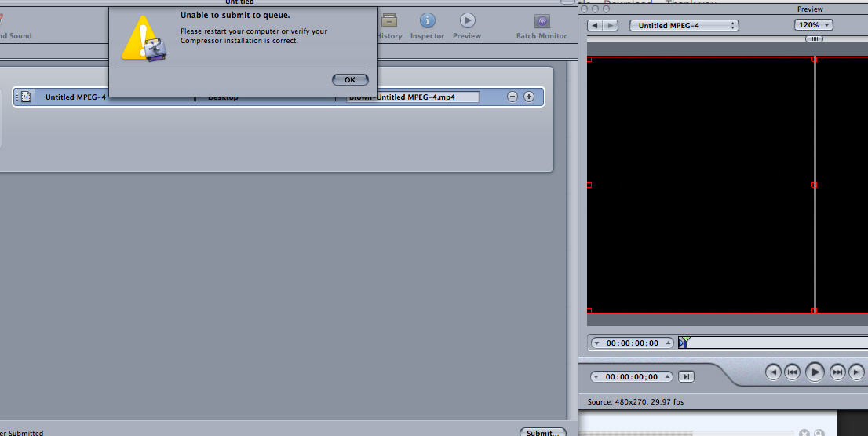Dismiss the error dialog with OK

pos(350,80)
